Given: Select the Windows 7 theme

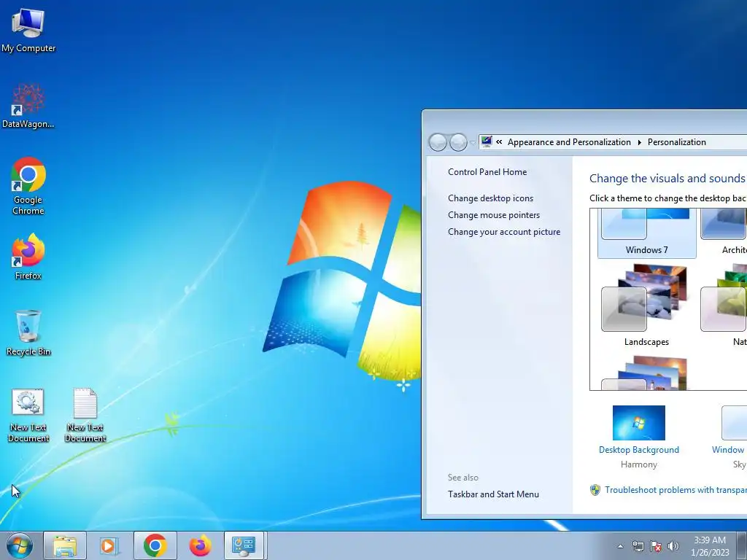Looking at the screenshot, I should tap(646, 233).
